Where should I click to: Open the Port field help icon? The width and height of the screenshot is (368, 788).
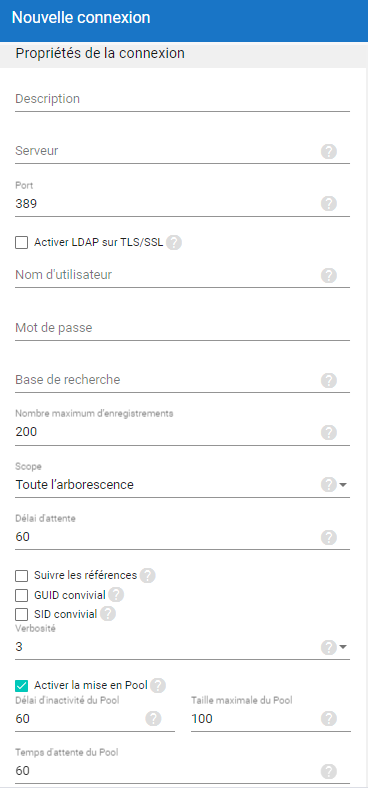(328, 204)
